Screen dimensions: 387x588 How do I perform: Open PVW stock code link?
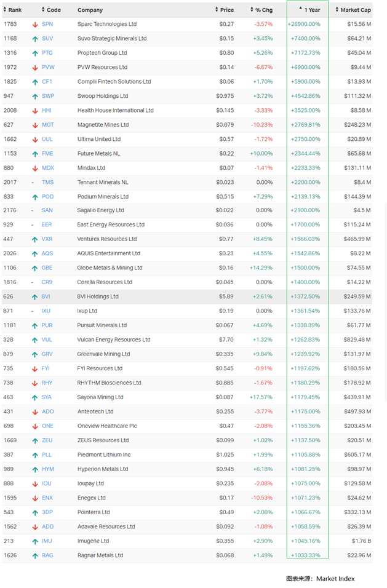point(48,67)
